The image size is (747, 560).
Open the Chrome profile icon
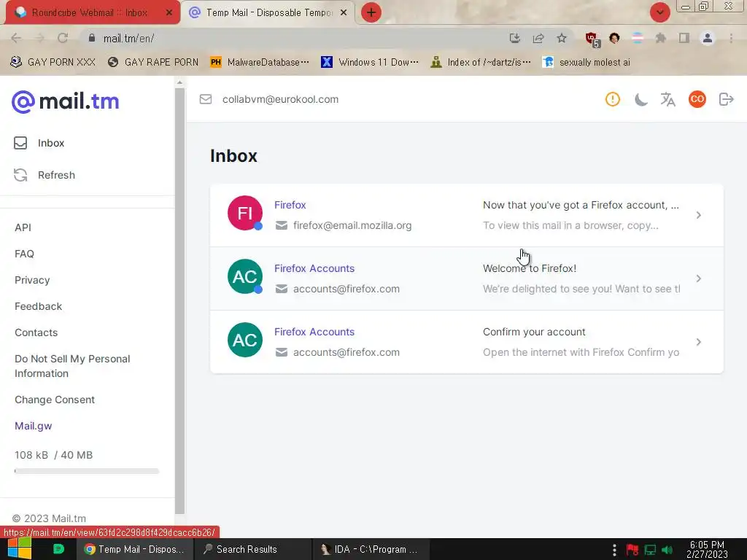click(x=708, y=38)
